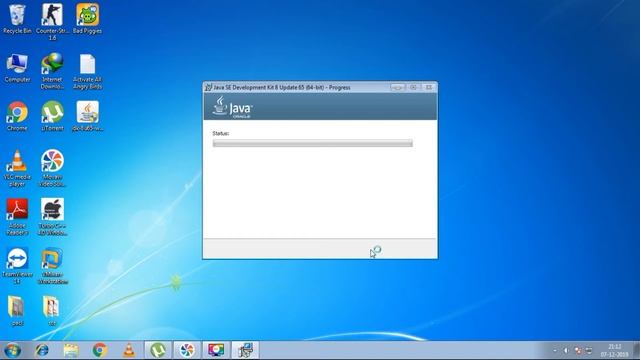Switch to uTorrent in the taskbar

(158, 350)
